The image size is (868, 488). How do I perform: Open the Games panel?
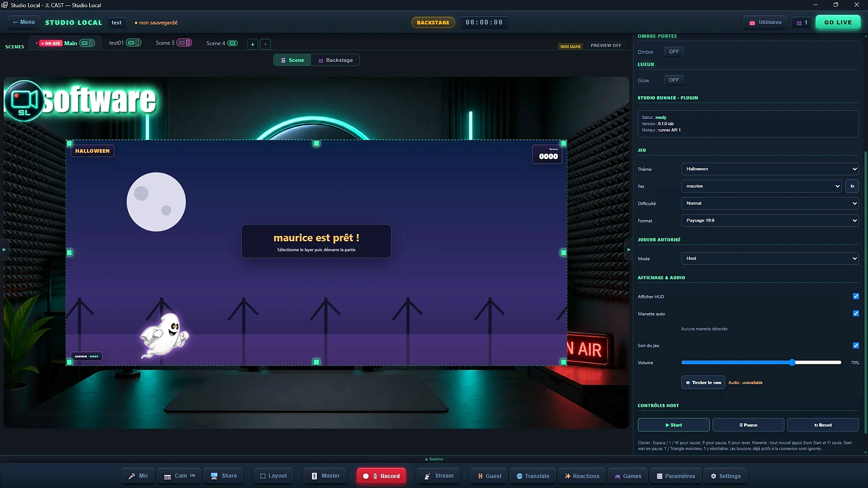click(x=628, y=476)
